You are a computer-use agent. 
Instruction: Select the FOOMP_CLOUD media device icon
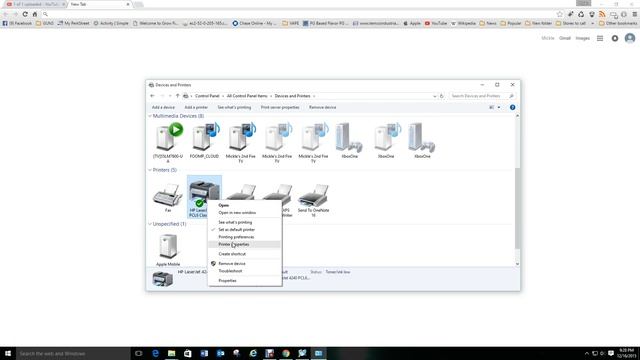tap(205, 137)
